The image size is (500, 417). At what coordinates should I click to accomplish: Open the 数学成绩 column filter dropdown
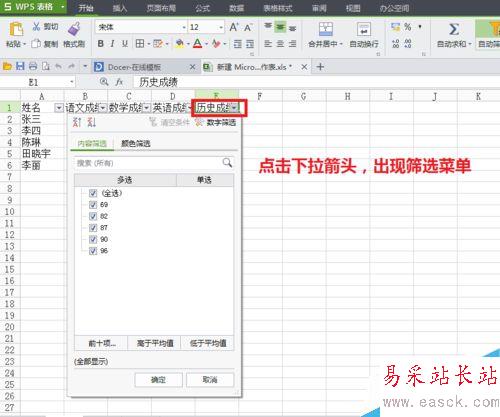[x=146, y=108]
